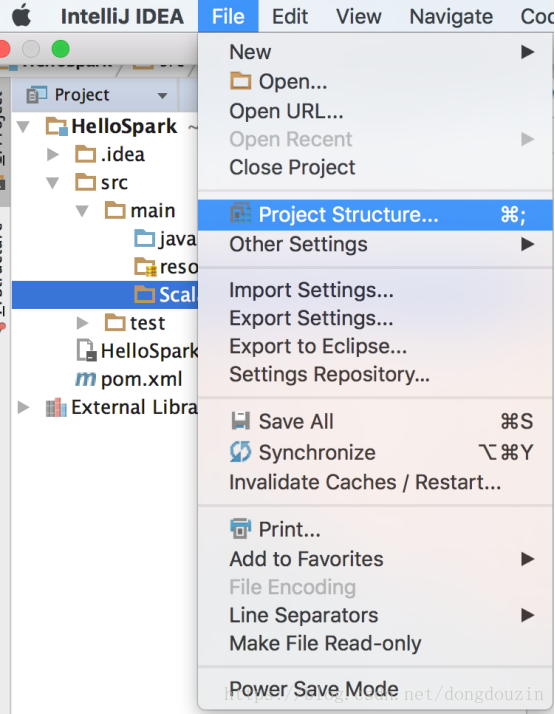Image resolution: width=555 pixels, height=714 pixels.
Task: Toggle Make File Read-only
Action: pos(325,643)
